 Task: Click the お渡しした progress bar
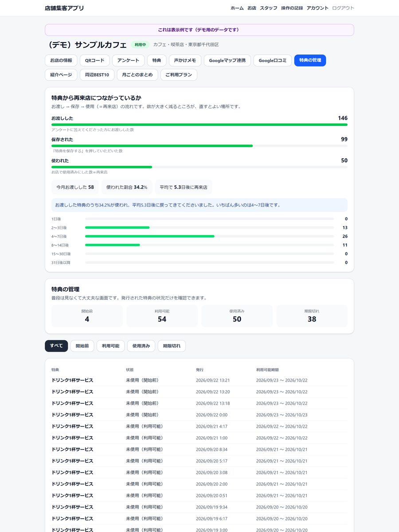tap(199, 125)
